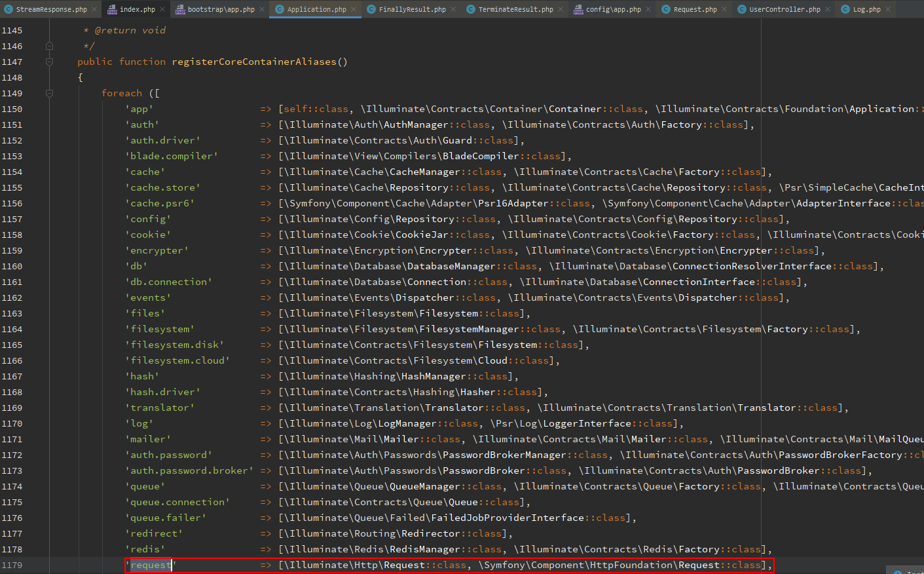Switch to the Request.php tab
The image size is (924, 574).
pos(695,9)
